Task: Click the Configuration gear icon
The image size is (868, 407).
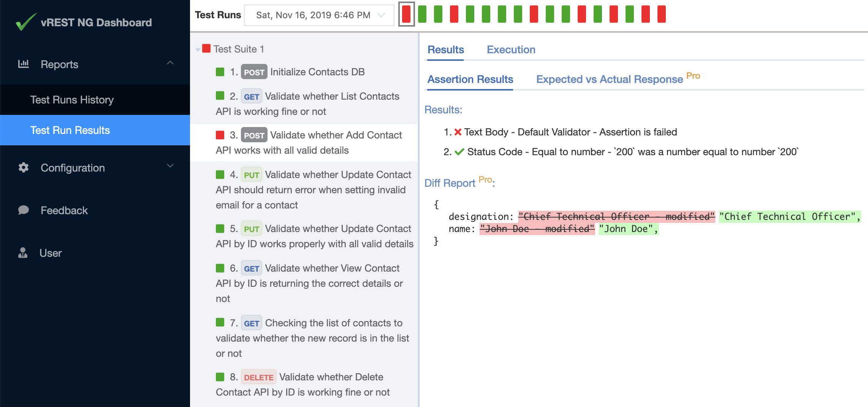Action: [24, 167]
